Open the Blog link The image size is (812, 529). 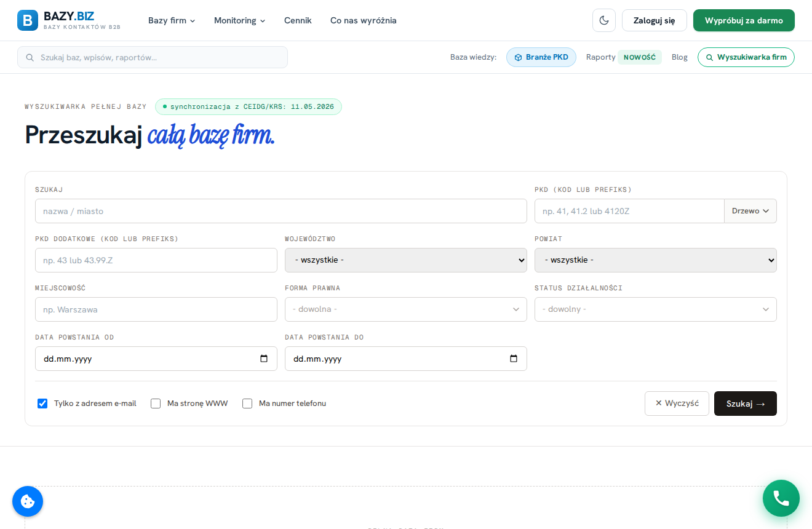(x=680, y=57)
